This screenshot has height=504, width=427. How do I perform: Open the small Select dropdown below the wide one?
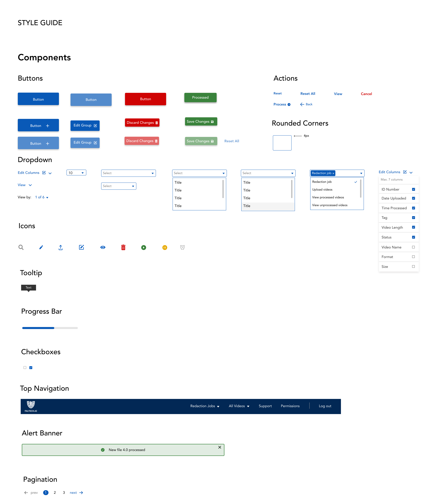(119, 186)
